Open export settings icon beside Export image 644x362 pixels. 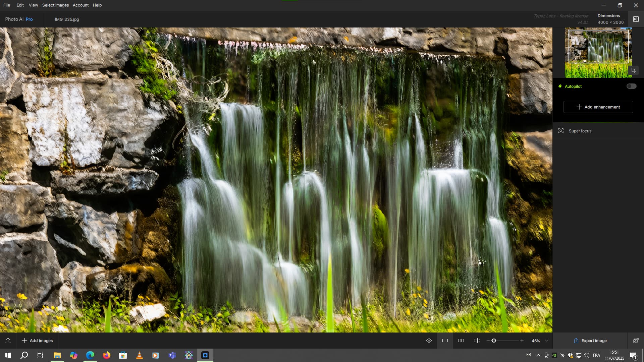[636, 341]
